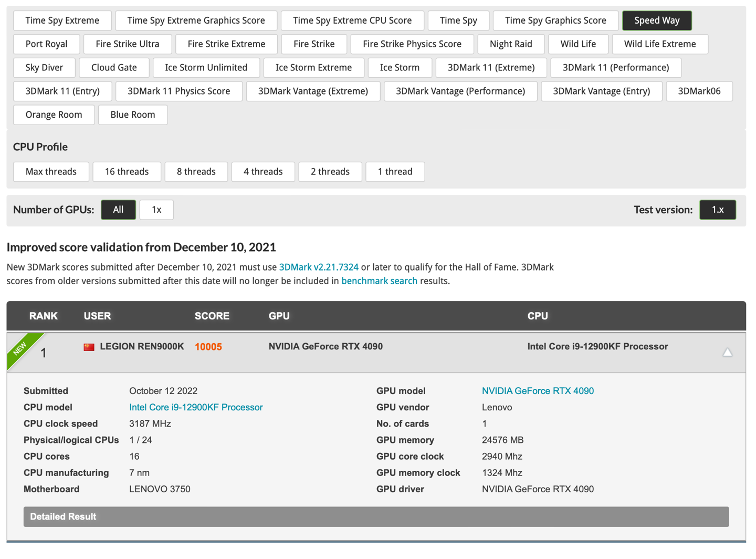Select Ice Storm Extreme
756x559 pixels.
tap(313, 68)
